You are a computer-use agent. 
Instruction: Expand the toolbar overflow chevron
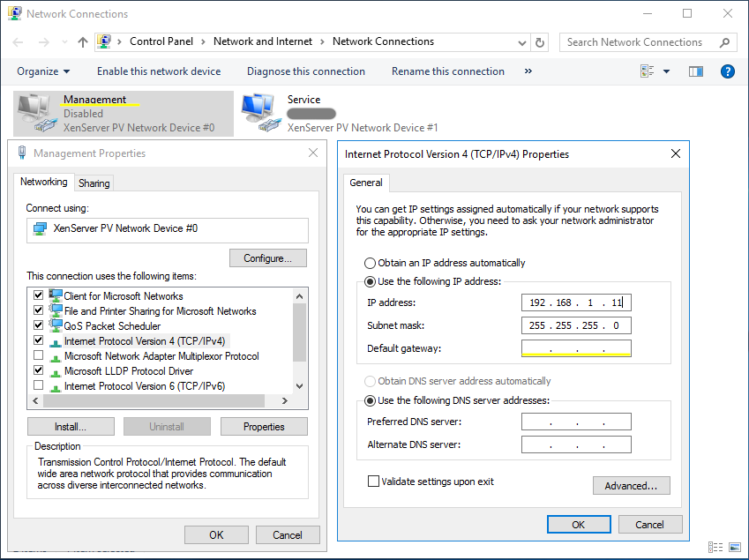click(x=527, y=71)
